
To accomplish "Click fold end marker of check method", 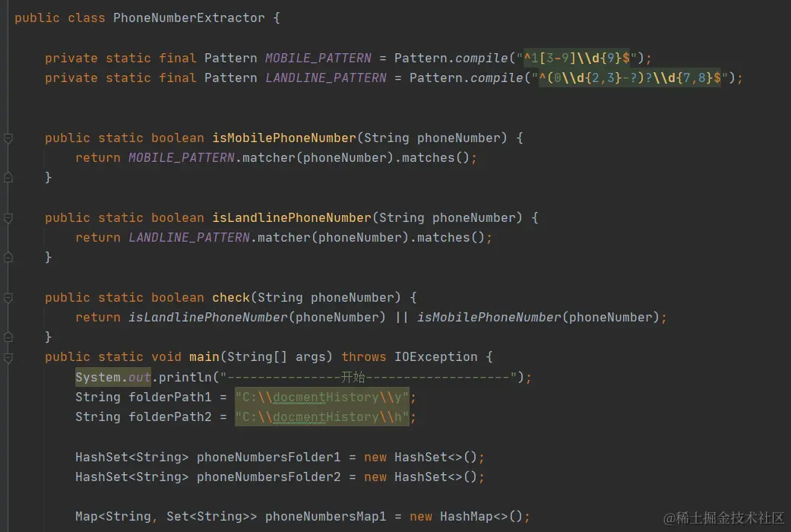I will coord(8,337).
